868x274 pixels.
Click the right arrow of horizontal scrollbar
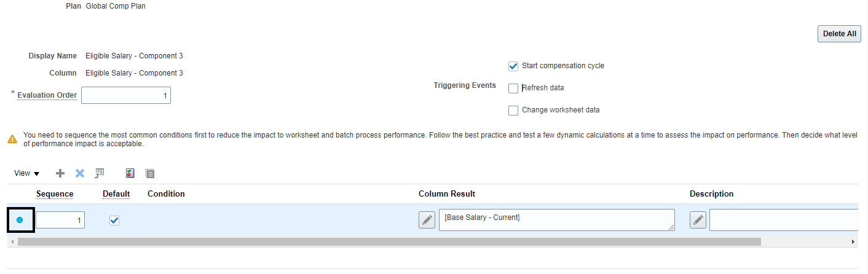click(x=853, y=242)
